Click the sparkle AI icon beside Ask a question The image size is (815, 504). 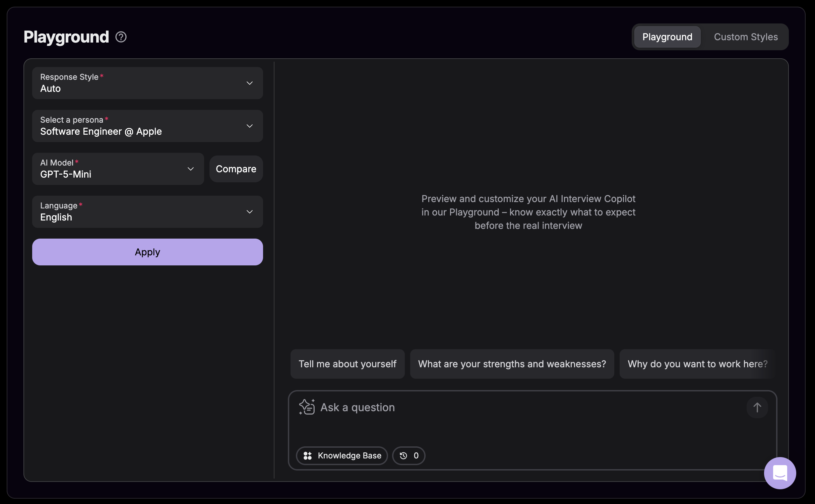coord(306,407)
